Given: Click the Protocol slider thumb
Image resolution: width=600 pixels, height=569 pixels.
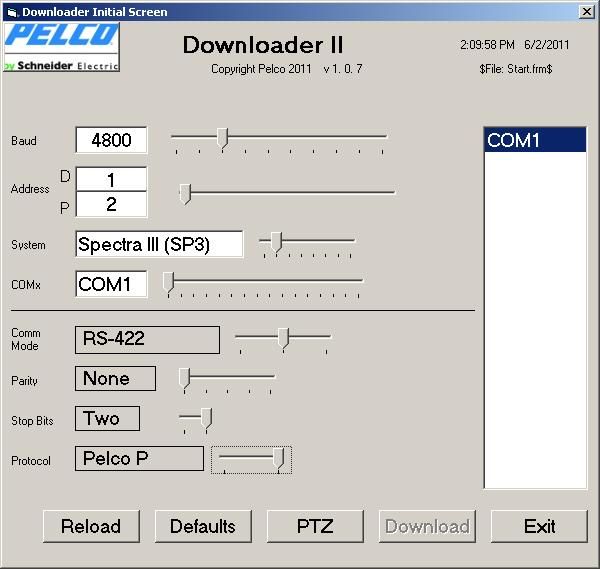Looking at the screenshot, I should click(279, 458).
